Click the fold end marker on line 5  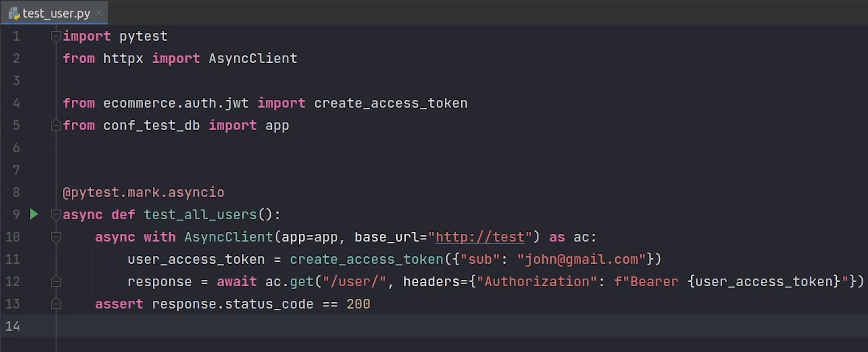click(56, 125)
